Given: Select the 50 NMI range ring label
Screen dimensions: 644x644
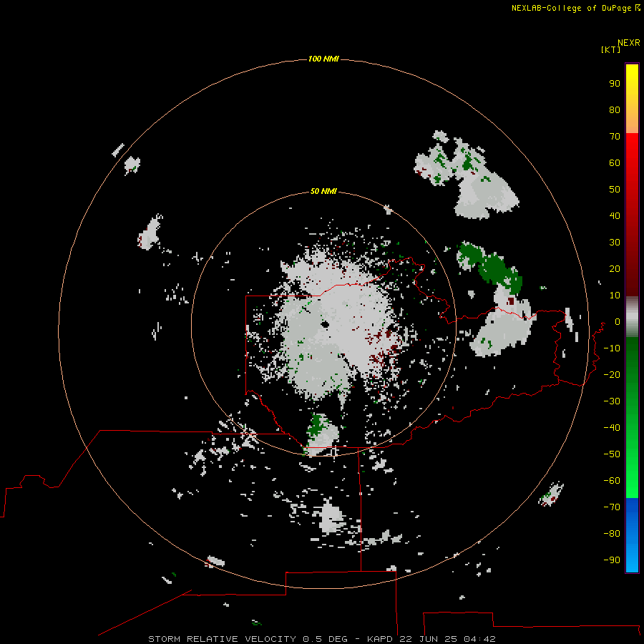Looking at the screenshot, I should (x=323, y=191).
